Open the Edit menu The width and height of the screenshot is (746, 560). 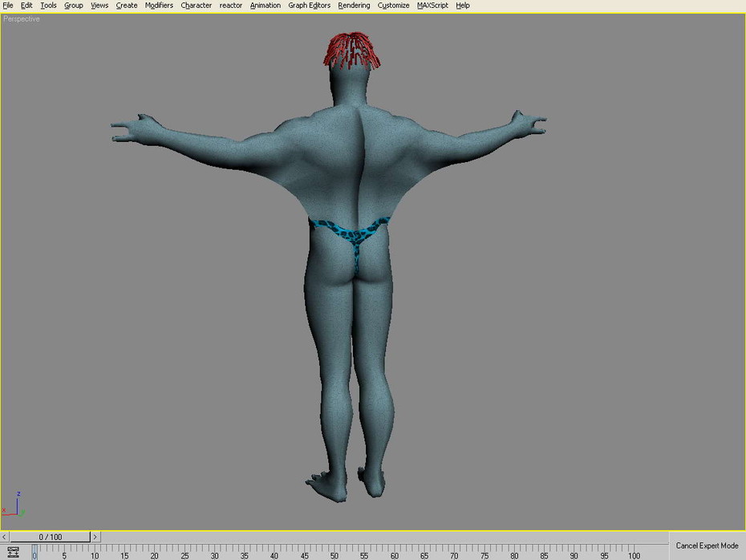pyautogui.click(x=26, y=6)
